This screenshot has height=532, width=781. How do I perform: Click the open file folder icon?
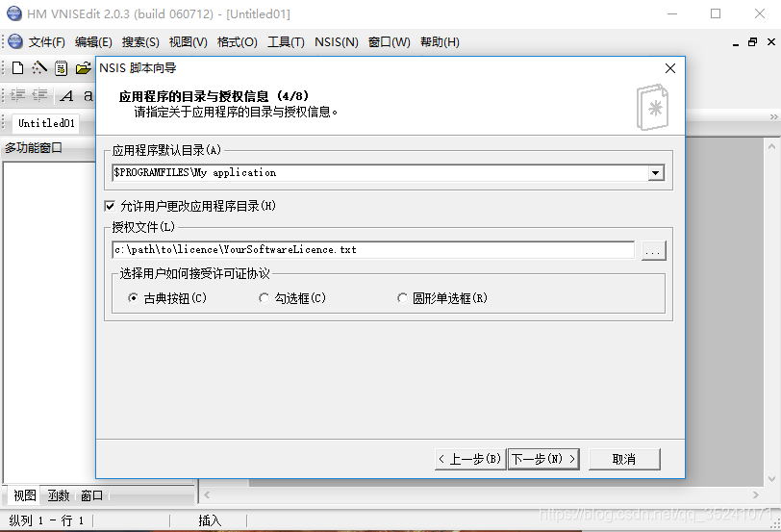tap(83, 68)
